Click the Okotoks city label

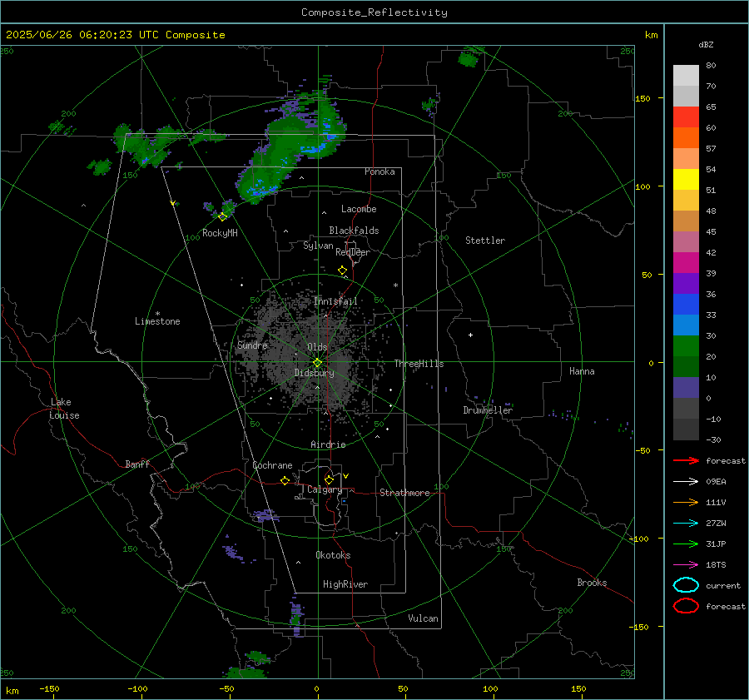pos(333,555)
